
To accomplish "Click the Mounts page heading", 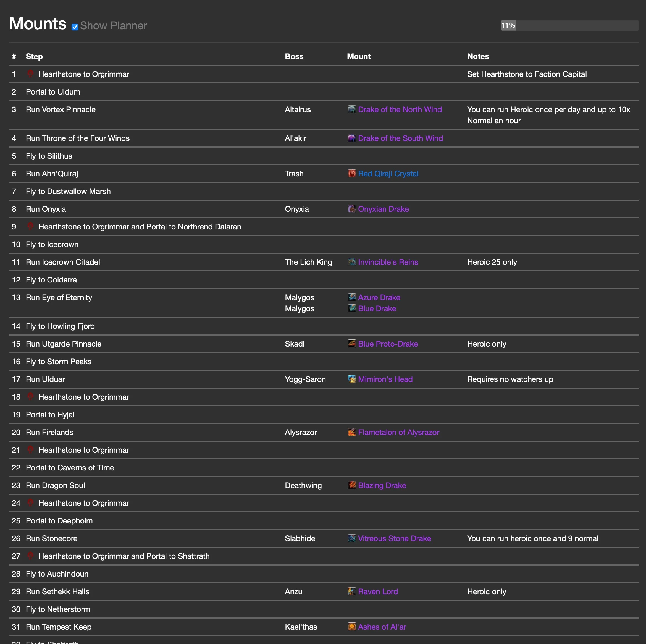I will 38,24.
